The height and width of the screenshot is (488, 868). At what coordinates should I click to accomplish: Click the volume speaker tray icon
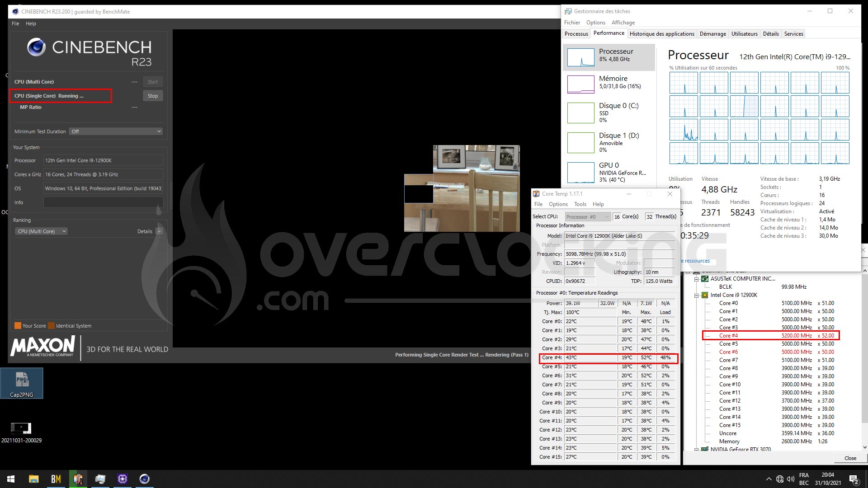coord(791,479)
